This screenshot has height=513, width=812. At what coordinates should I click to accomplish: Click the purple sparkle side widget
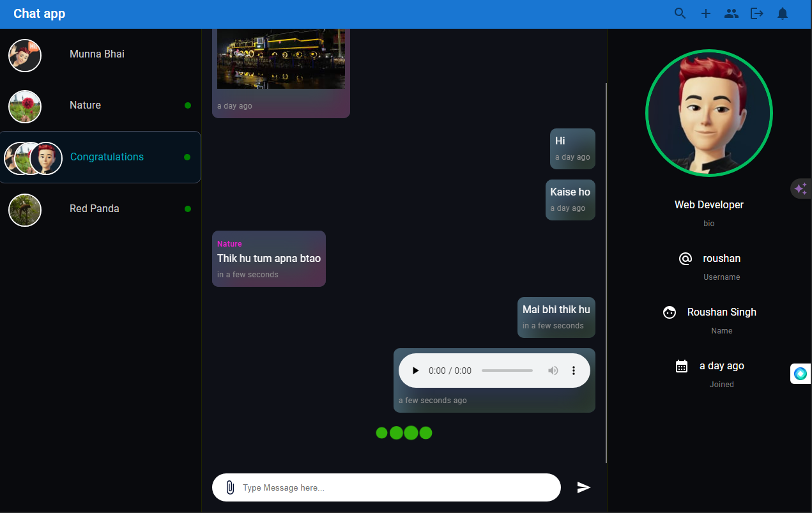coord(801,188)
